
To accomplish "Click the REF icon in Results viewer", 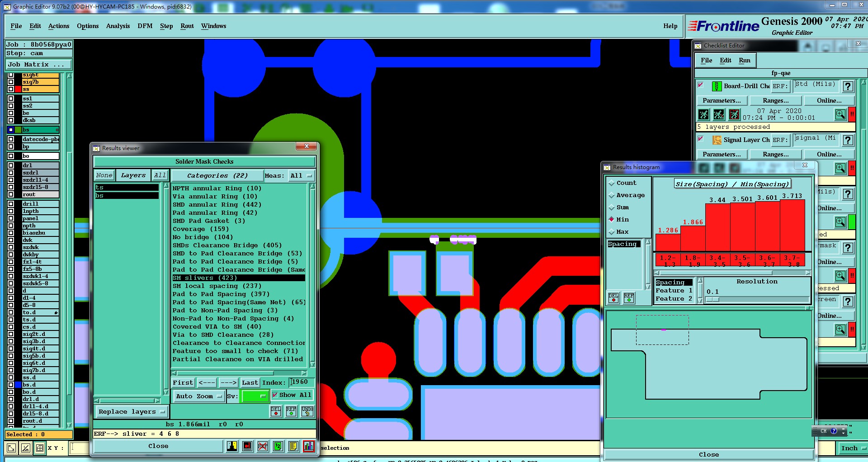I will [x=291, y=411].
